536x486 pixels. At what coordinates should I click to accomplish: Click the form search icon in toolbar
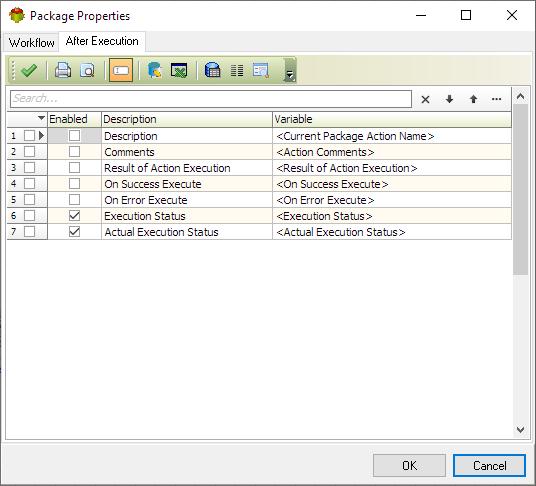tap(261, 70)
